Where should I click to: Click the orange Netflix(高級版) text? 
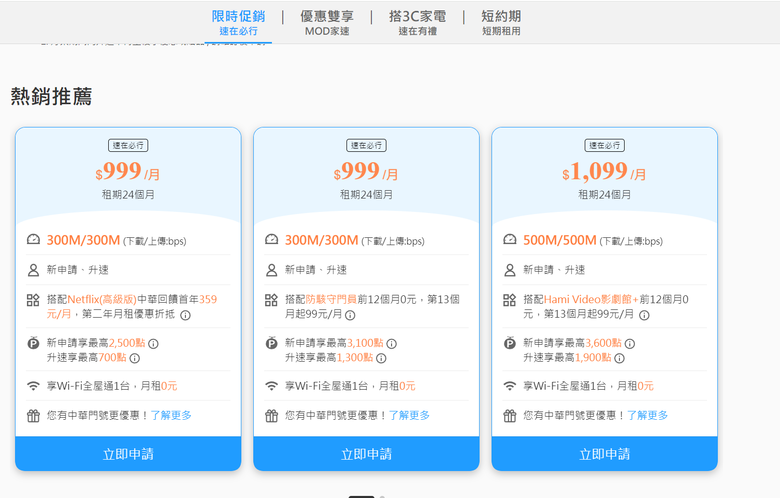102,299
